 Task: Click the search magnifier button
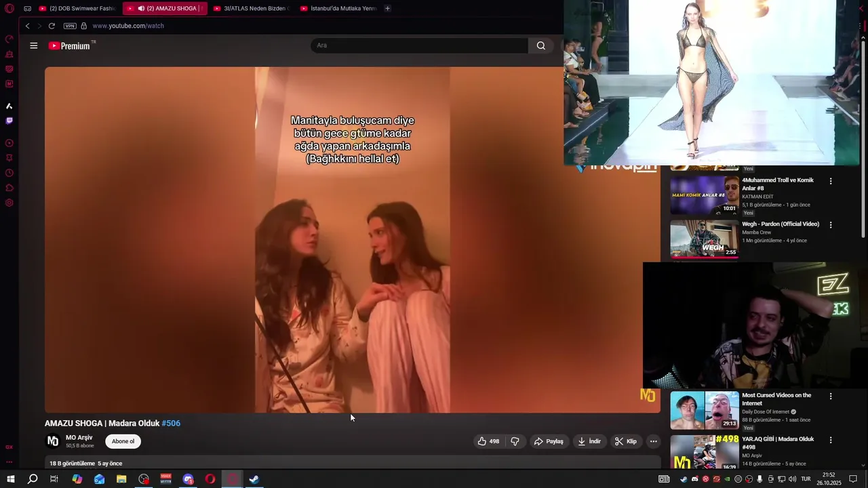540,45
